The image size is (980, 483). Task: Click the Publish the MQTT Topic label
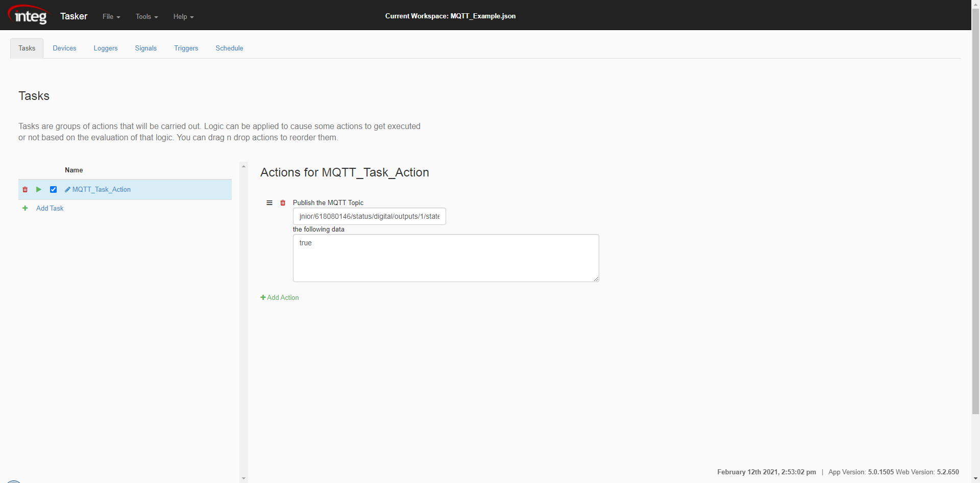pyautogui.click(x=328, y=202)
